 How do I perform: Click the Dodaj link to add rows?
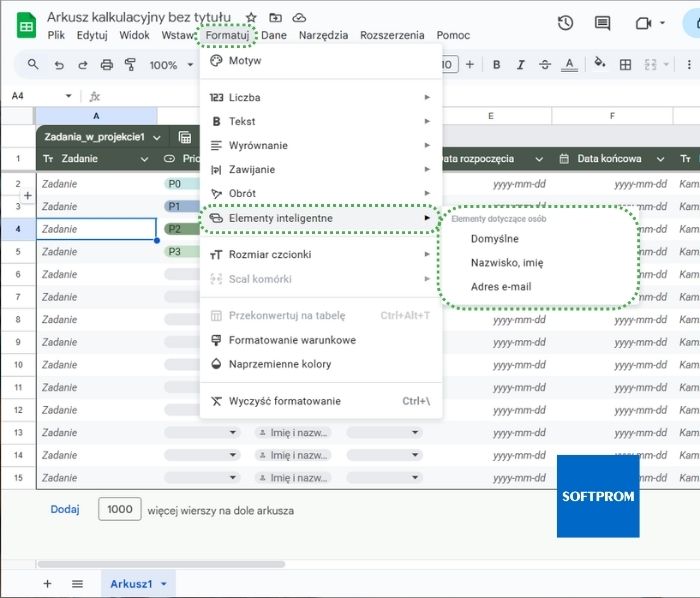click(65, 509)
